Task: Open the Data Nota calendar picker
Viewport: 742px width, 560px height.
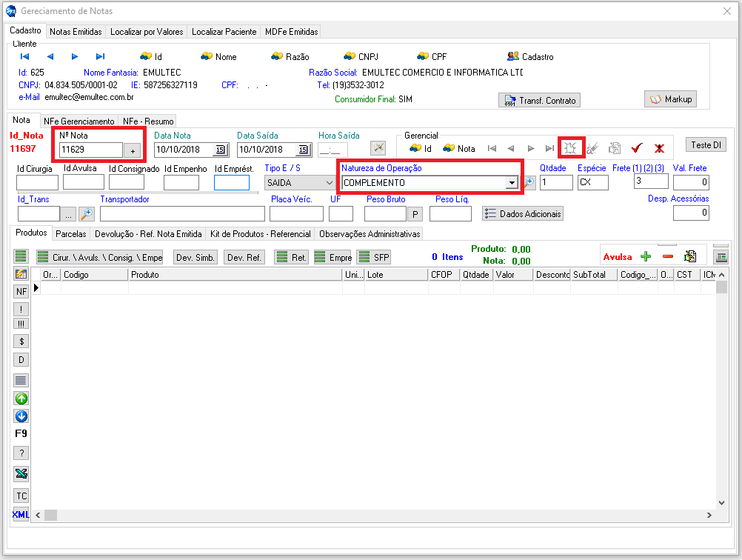Action: pyautogui.click(x=220, y=150)
